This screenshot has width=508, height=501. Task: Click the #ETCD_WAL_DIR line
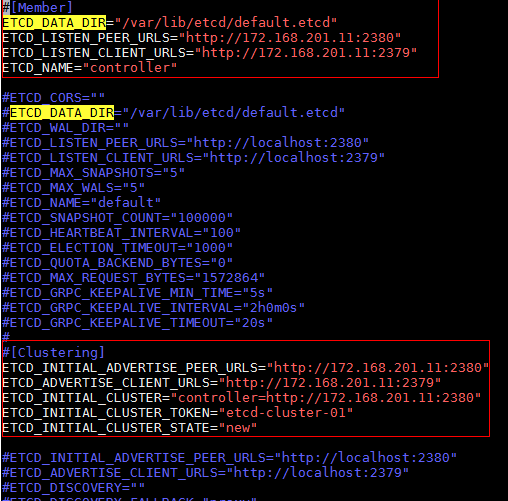click(65, 128)
